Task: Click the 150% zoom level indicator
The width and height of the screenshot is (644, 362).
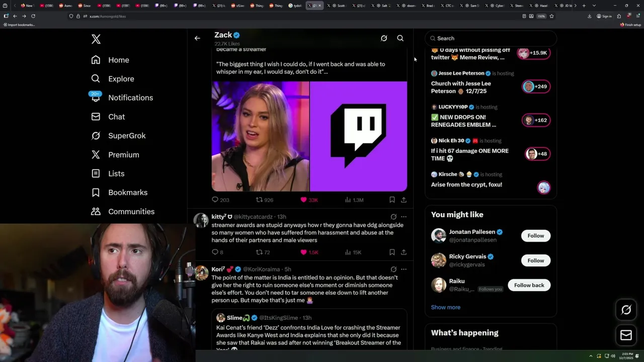Action: (541, 16)
